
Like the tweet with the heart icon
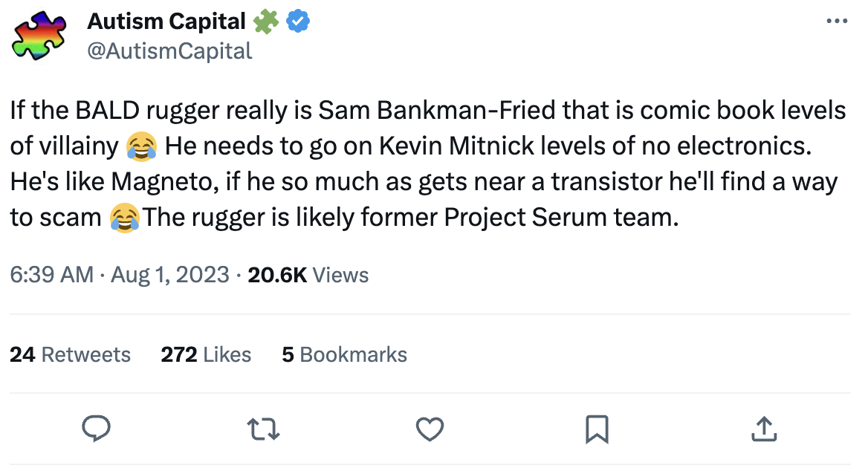tap(430, 429)
